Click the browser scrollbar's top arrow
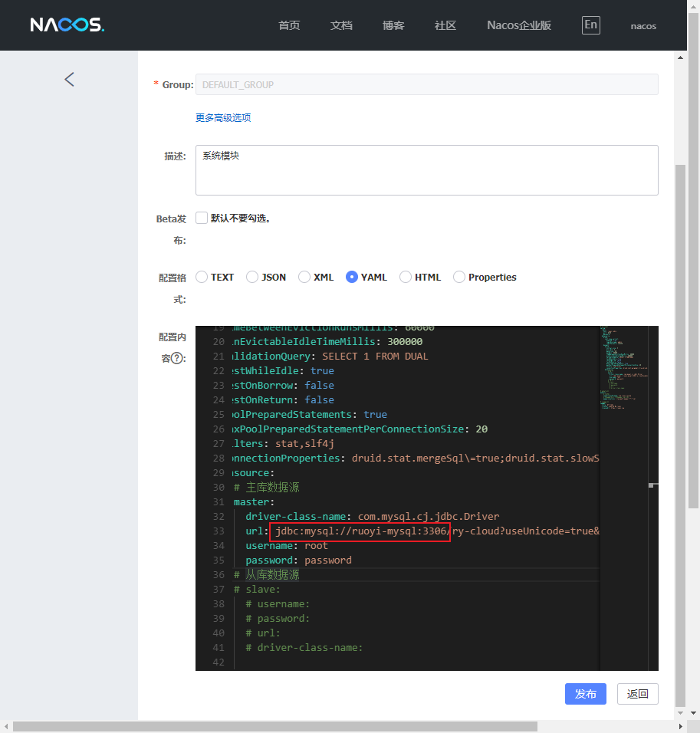The image size is (700, 733). click(x=693, y=7)
